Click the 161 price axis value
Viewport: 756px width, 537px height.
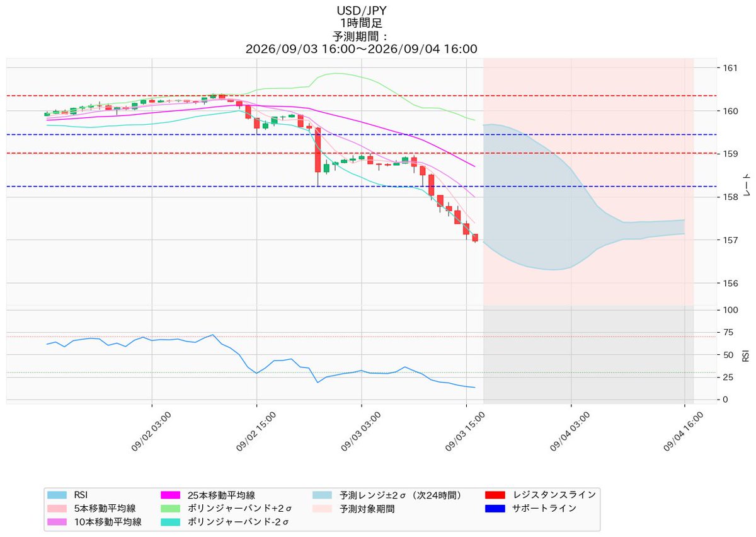click(731, 68)
